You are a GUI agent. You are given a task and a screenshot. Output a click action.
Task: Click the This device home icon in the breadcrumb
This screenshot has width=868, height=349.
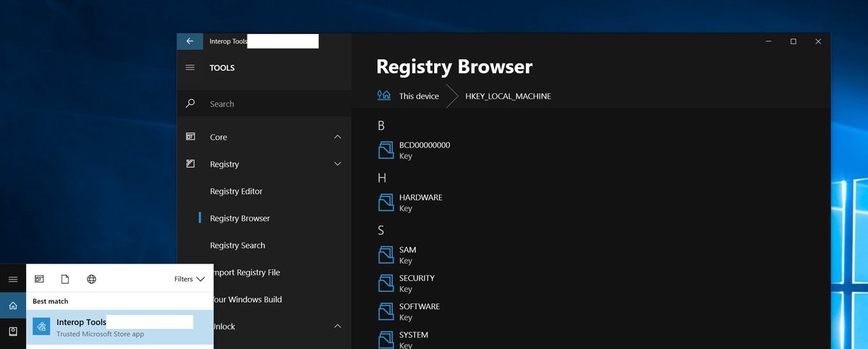tap(383, 96)
